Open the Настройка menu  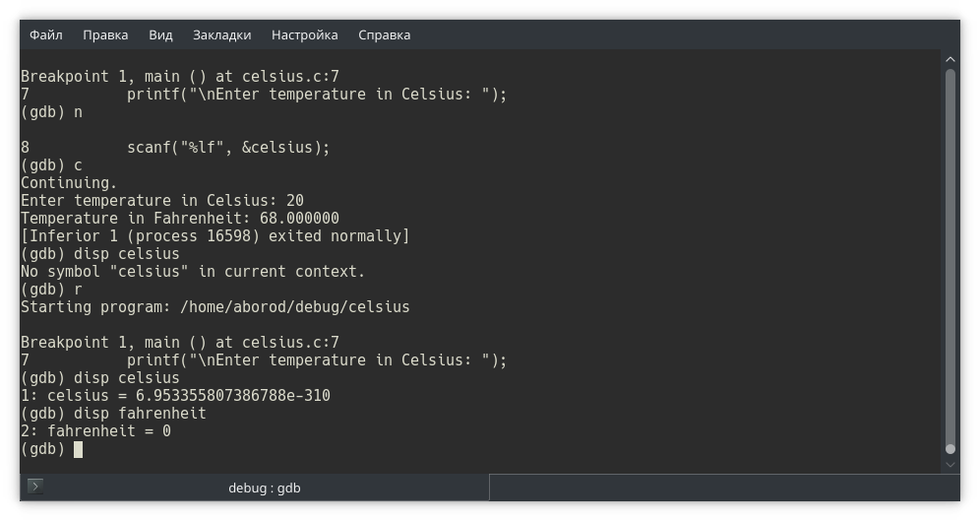click(x=304, y=34)
